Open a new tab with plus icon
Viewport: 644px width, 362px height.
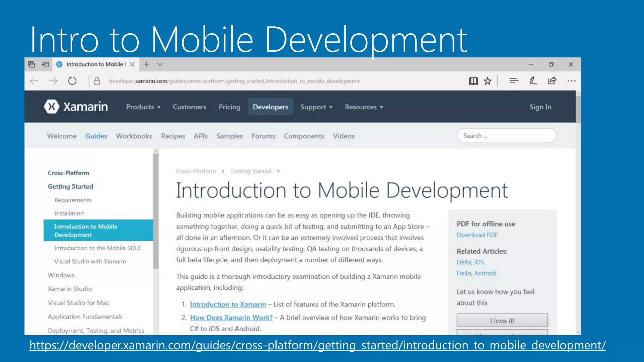(x=146, y=64)
